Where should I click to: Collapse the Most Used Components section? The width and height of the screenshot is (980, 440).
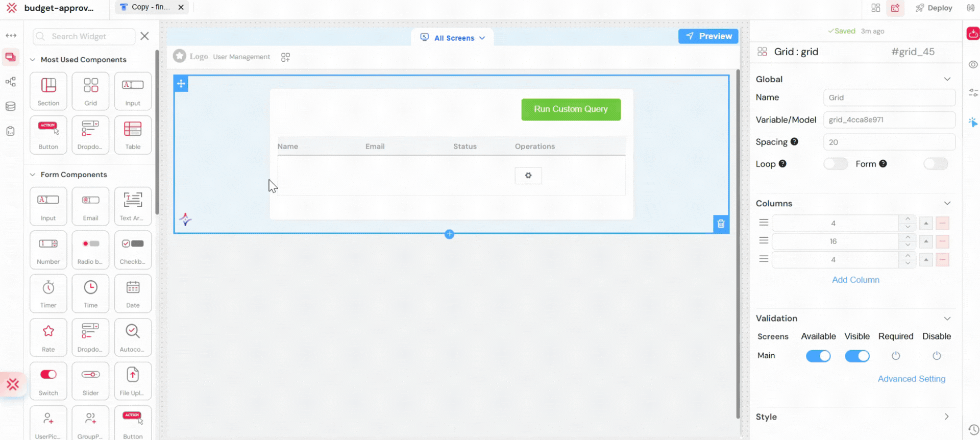coord(33,60)
